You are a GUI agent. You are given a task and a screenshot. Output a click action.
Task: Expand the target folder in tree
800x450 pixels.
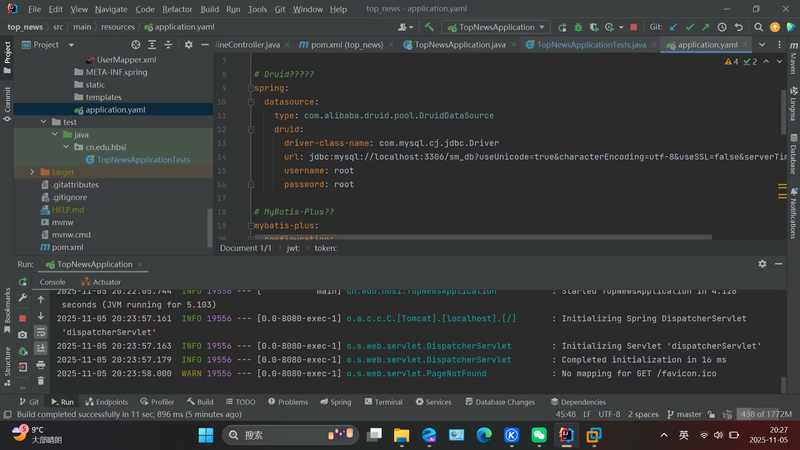tap(31, 172)
